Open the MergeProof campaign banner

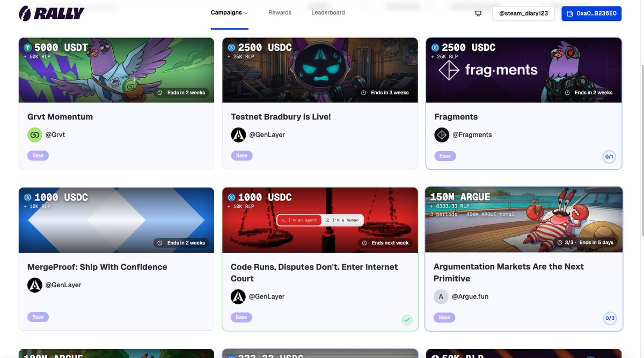pyautogui.click(x=116, y=220)
